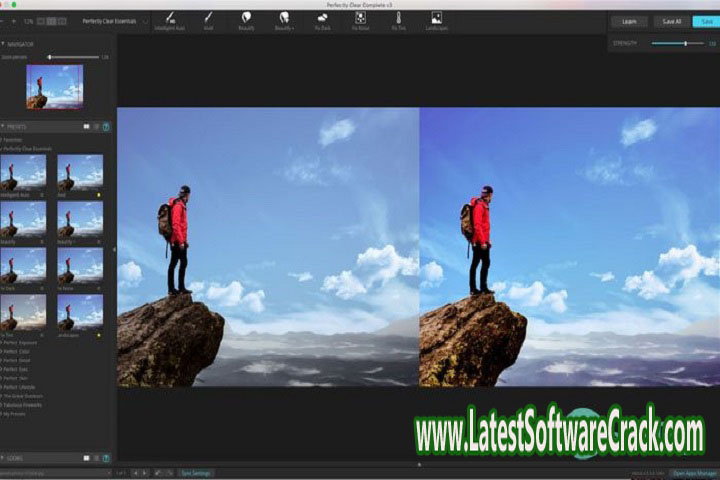720x480 pixels.
Task: Toggle the Landscapes preset favorite dot
Action: tap(99, 336)
